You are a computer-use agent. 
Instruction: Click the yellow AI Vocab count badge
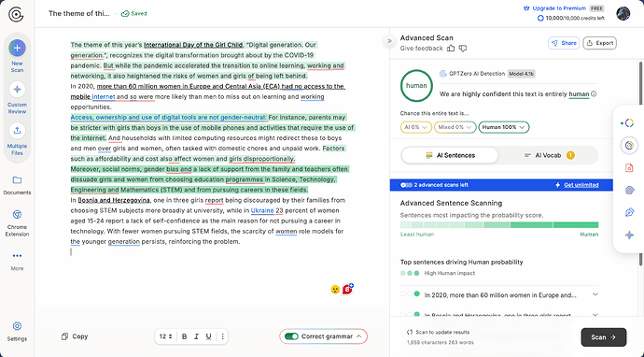point(570,155)
